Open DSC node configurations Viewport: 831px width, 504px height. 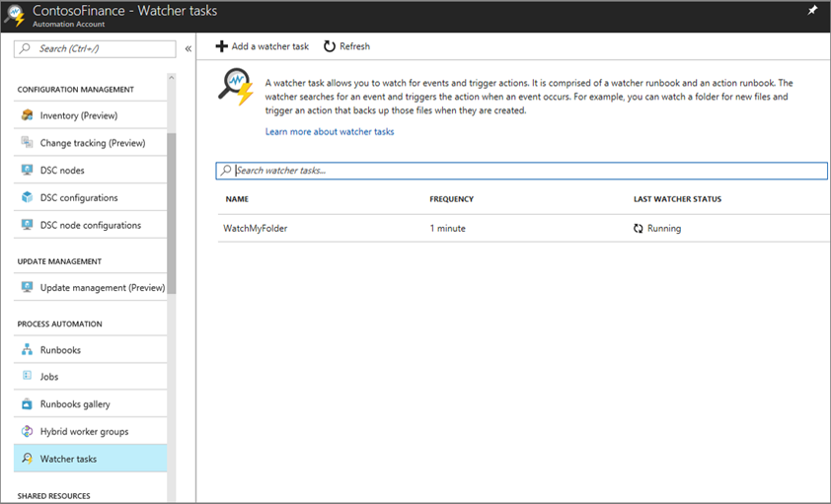pyautogui.click(x=90, y=225)
